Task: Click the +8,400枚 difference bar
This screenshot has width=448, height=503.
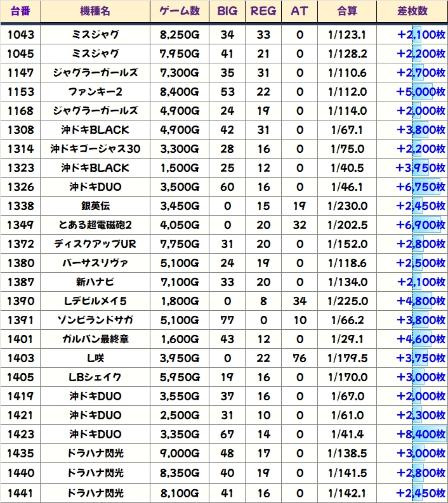Action: 421,434
